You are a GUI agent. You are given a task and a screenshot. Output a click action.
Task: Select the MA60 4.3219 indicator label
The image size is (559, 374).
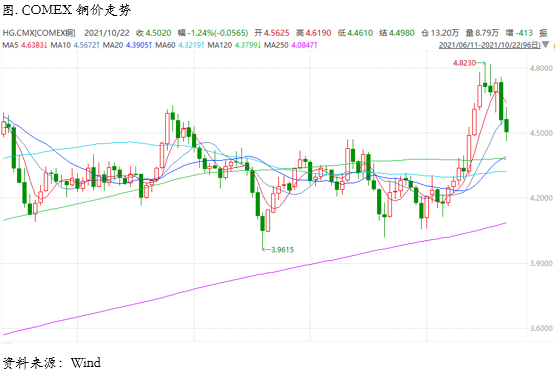click(x=180, y=45)
